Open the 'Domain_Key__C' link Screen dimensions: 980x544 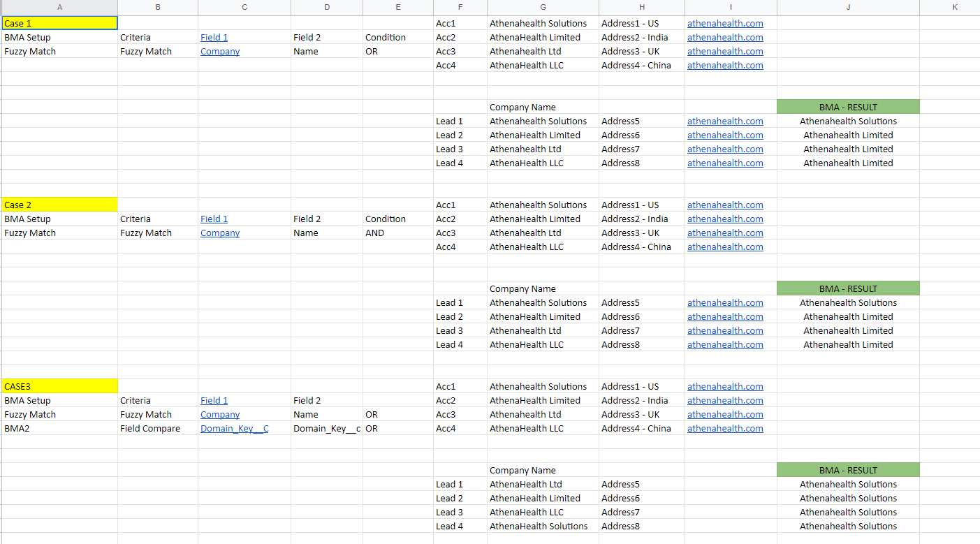click(x=234, y=428)
